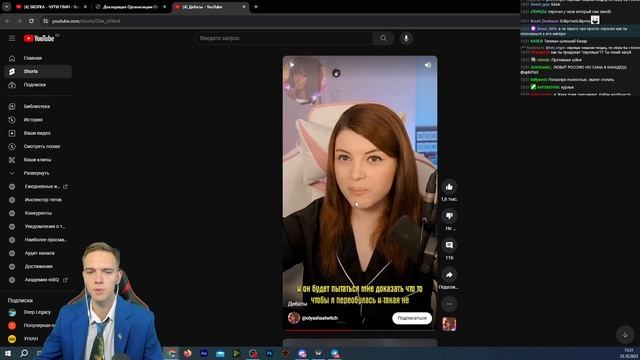Reload the page in the browser

coord(31,21)
